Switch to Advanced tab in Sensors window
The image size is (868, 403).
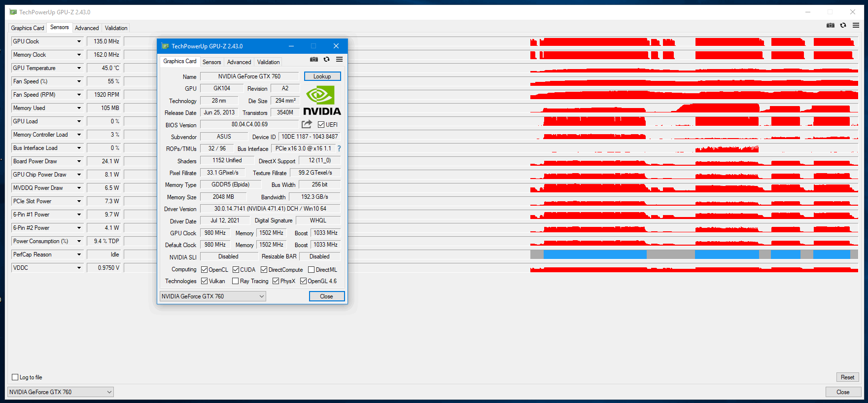(x=87, y=28)
